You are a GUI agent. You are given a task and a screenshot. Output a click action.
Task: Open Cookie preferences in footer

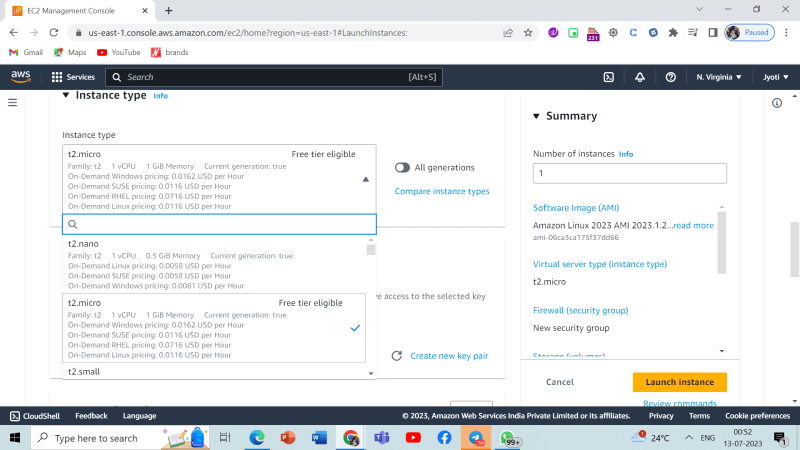758,416
